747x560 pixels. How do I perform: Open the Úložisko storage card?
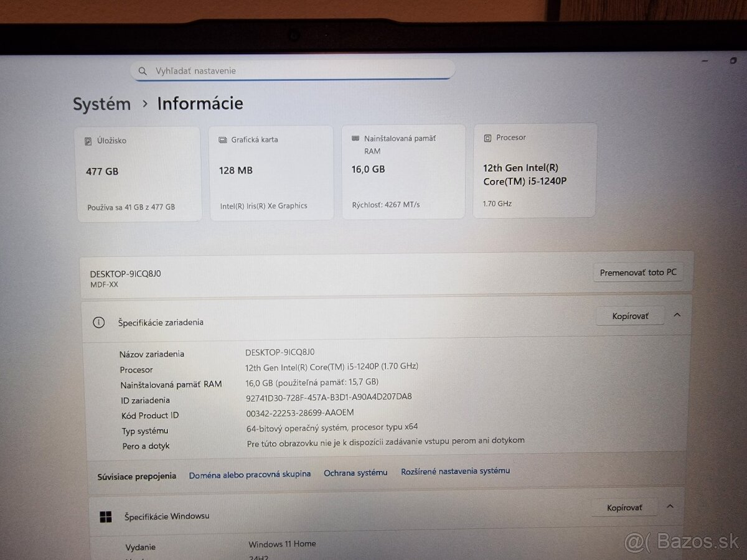[x=138, y=171]
